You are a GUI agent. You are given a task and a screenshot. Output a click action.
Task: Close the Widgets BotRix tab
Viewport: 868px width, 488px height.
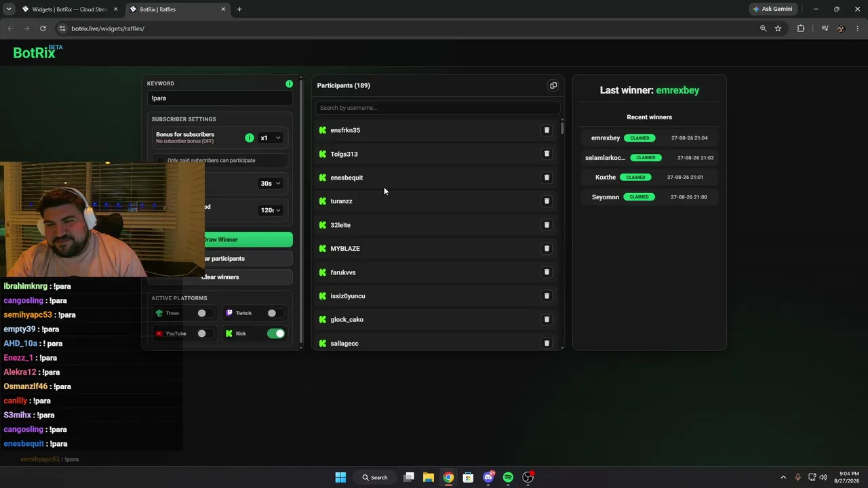click(x=115, y=9)
